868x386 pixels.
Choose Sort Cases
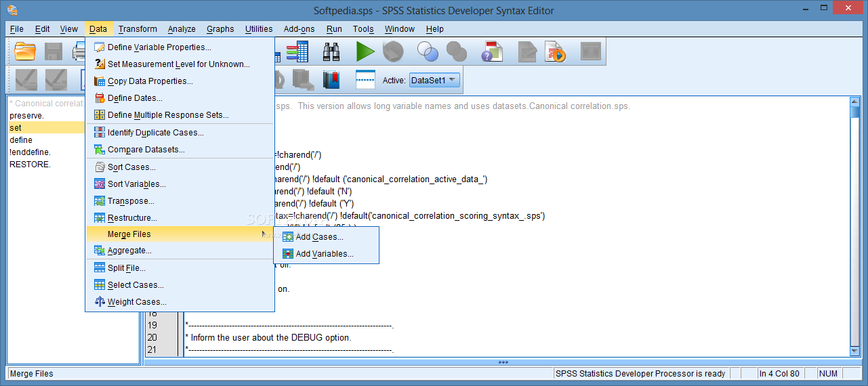[x=180, y=167]
